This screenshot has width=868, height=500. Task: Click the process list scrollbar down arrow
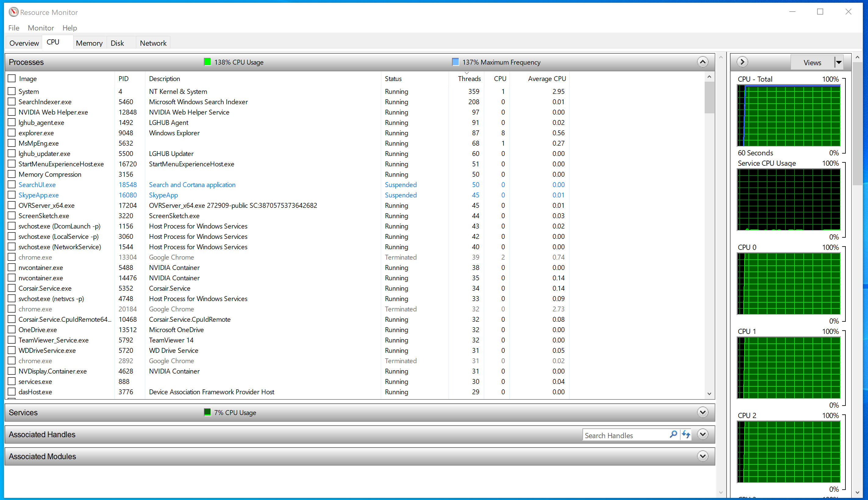709,394
